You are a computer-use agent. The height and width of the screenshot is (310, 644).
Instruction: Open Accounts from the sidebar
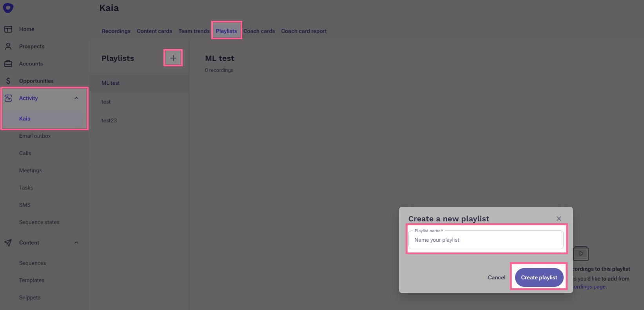[31, 64]
